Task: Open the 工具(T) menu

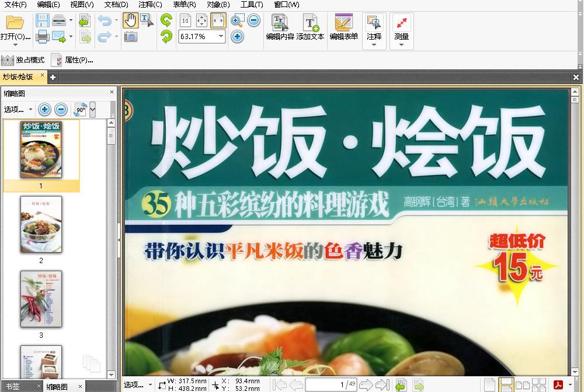Action: [x=251, y=5]
